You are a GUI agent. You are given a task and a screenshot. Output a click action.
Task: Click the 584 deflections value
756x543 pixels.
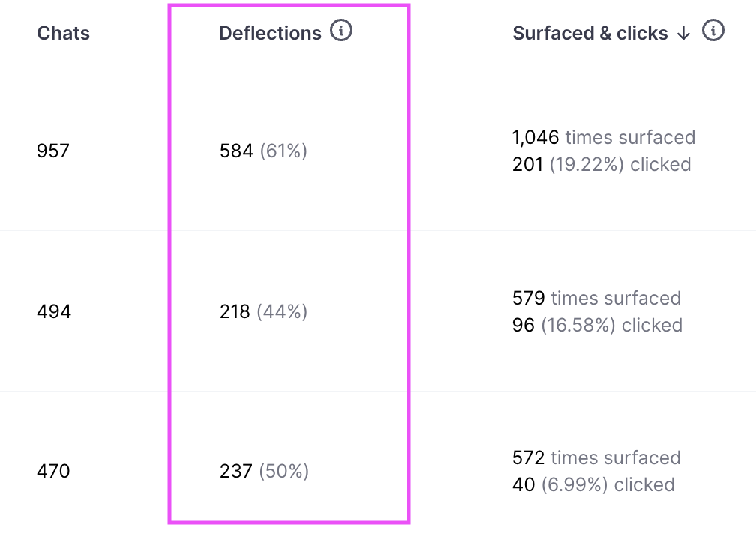click(x=236, y=151)
